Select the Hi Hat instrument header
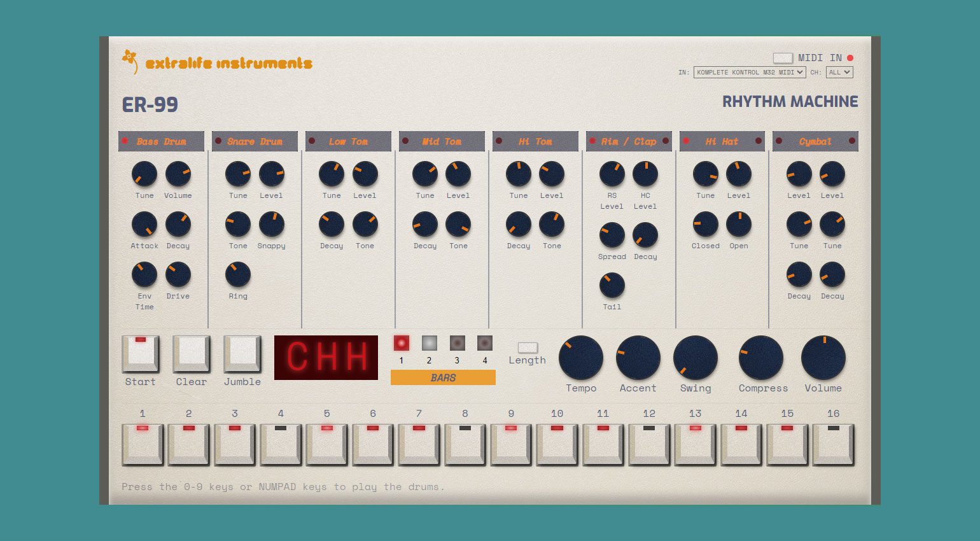The width and height of the screenshot is (980, 541). pos(722,141)
